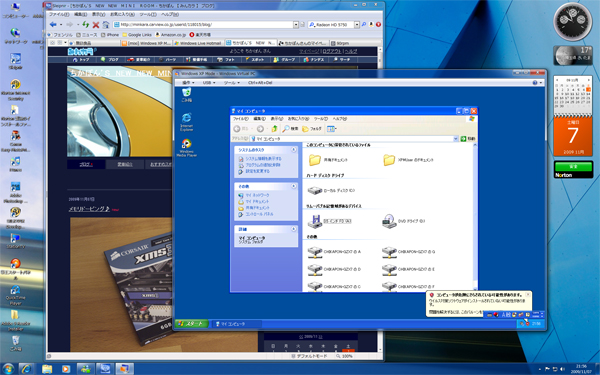The height and width of the screenshot is (375, 600).
Task: Open the Virtual PC Action (操作) menu
Action: point(188,82)
